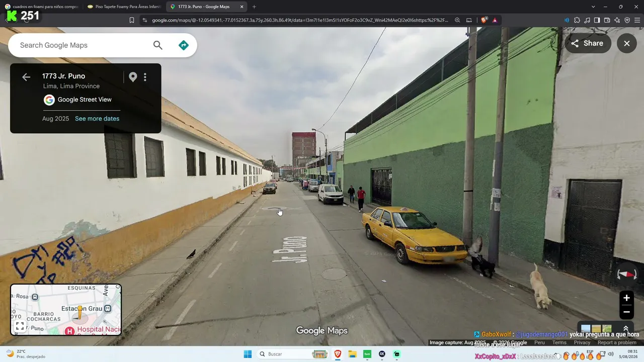Screen dimensions: 644x362
Task: Open the green 'form' app on taskbar
Action: pos(367,354)
